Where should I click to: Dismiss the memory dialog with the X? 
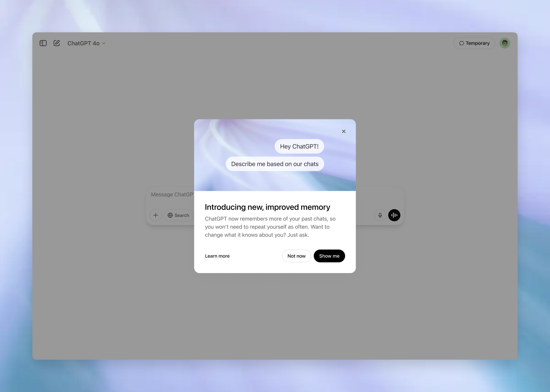pos(344,131)
